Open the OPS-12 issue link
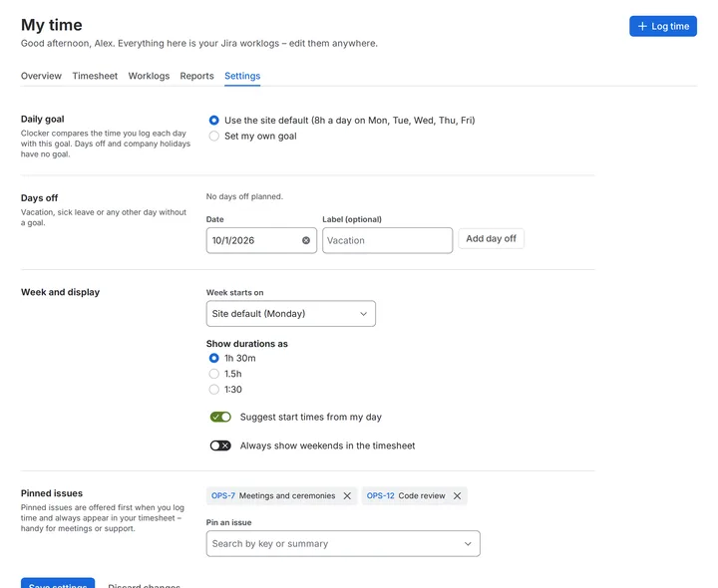 [x=380, y=495]
